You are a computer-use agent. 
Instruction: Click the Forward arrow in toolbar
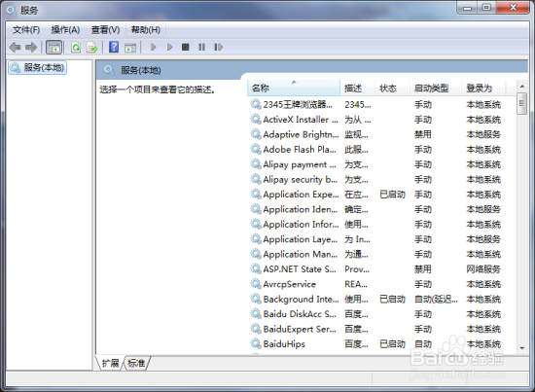pyautogui.click(x=31, y=47)
